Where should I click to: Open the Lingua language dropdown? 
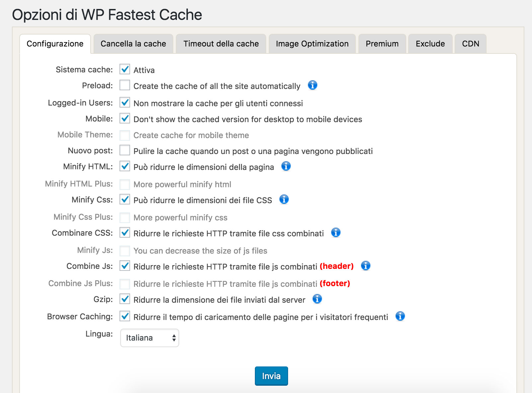149,338
